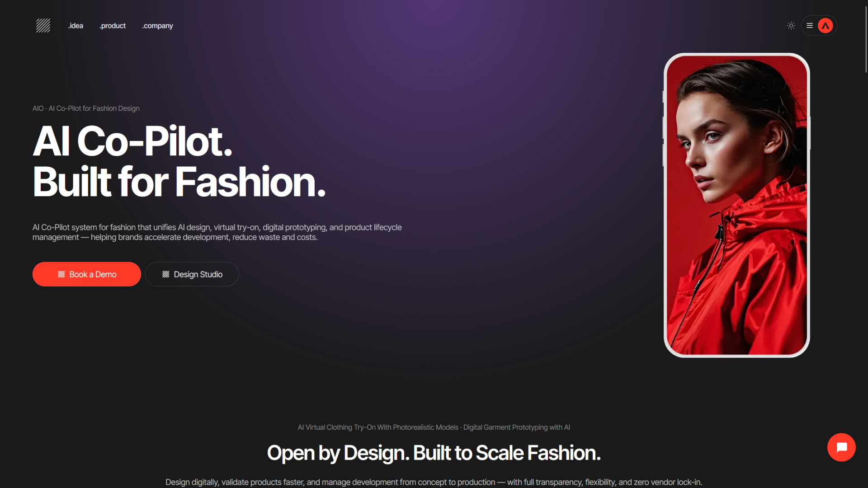868x488 pixels.
Task: Click the red avatar logo icon
Action: [825, 25]
